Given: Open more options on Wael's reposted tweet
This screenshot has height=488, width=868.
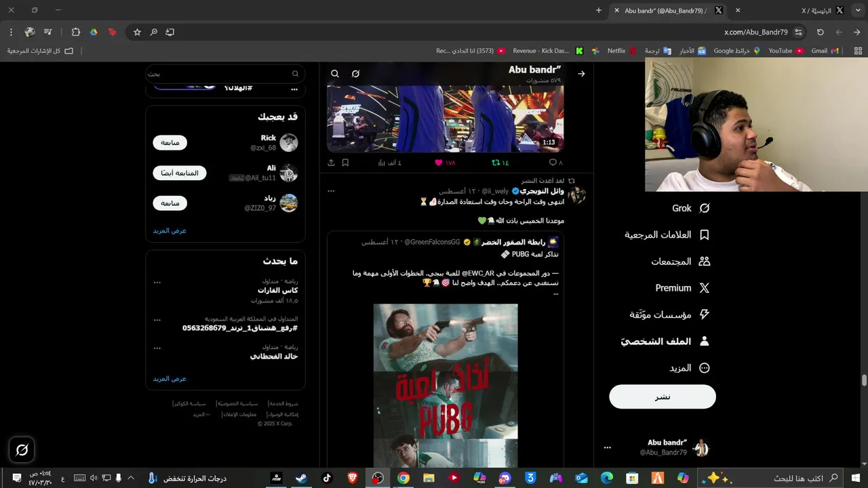Looking at the screenshot, I should click(x=331, y=191).
